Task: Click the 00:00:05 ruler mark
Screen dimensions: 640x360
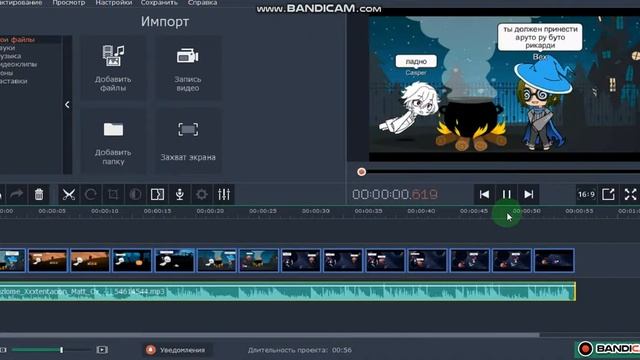Action: pyautogui.click(x=52, y=211)
